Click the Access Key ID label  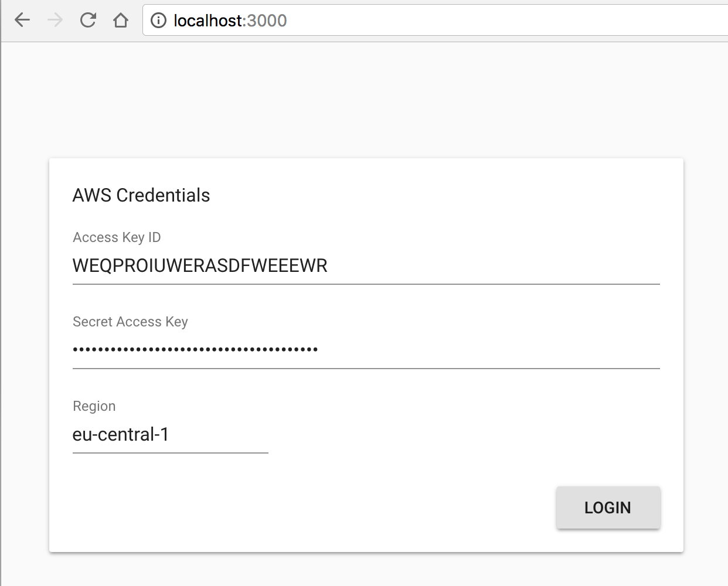tap(116, 237)
